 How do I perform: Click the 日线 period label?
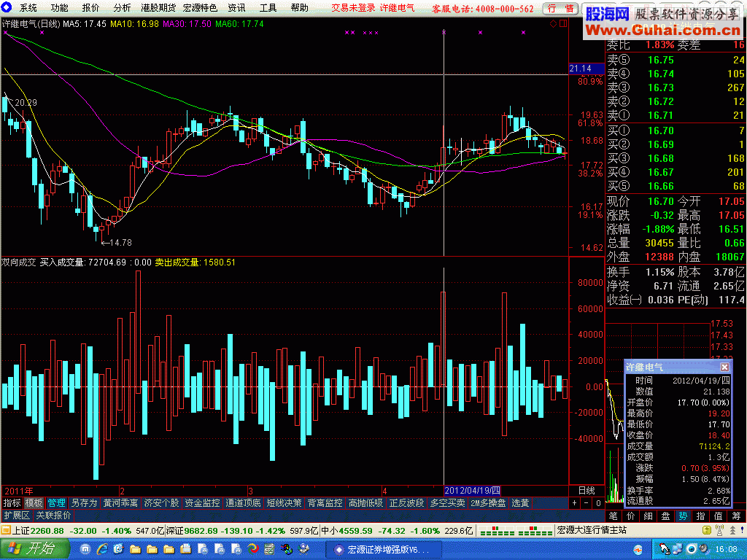point(587,491)
